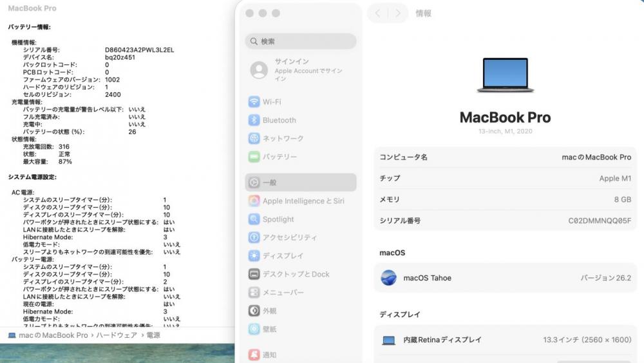The image size is (644, 363).
Task: Open the Notifications (通知) sidebar icon
Action: click(x=254, y=355)
